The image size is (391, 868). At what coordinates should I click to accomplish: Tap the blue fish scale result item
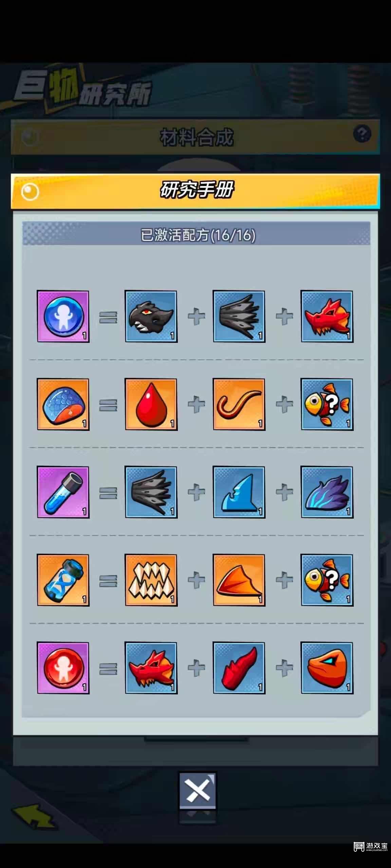pos(63,404)
